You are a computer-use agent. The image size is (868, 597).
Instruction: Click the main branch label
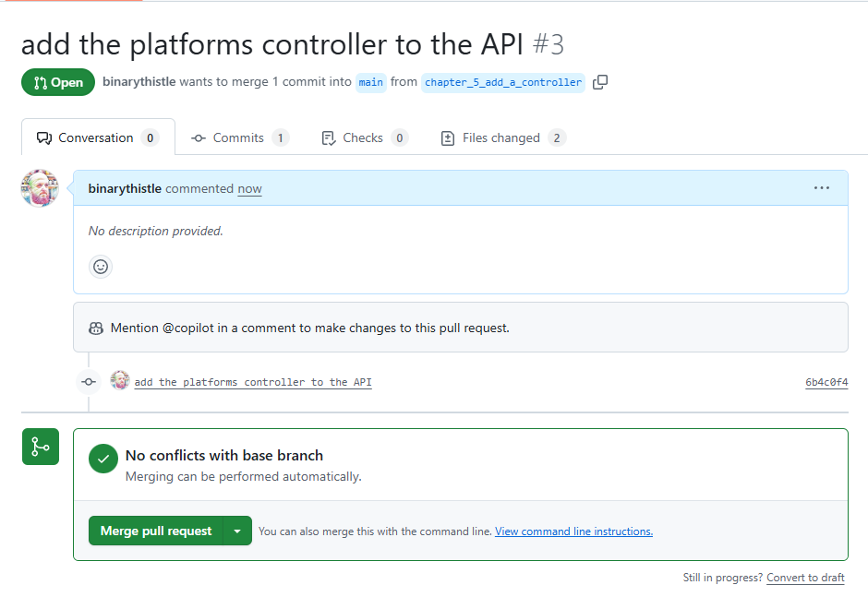coord(370,82)
